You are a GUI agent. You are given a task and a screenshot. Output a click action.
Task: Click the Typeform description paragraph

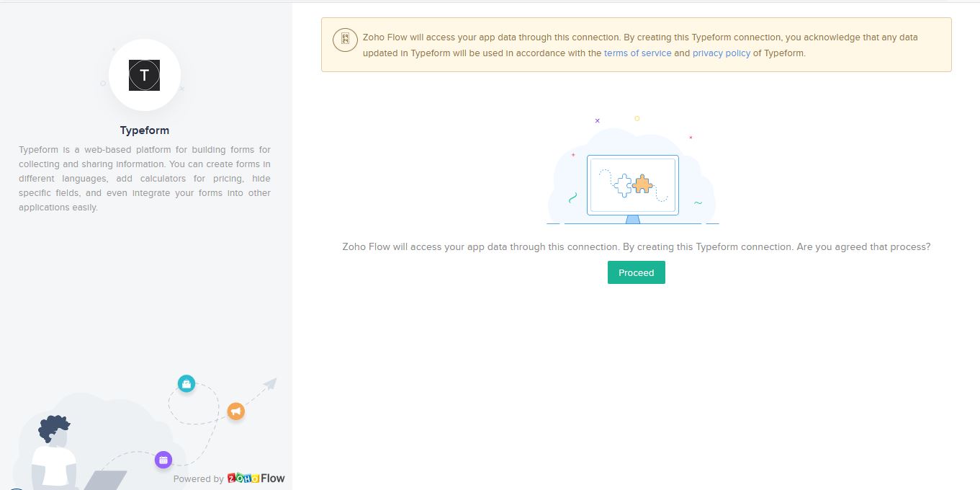pyautogui.click(x=145, y=178)
